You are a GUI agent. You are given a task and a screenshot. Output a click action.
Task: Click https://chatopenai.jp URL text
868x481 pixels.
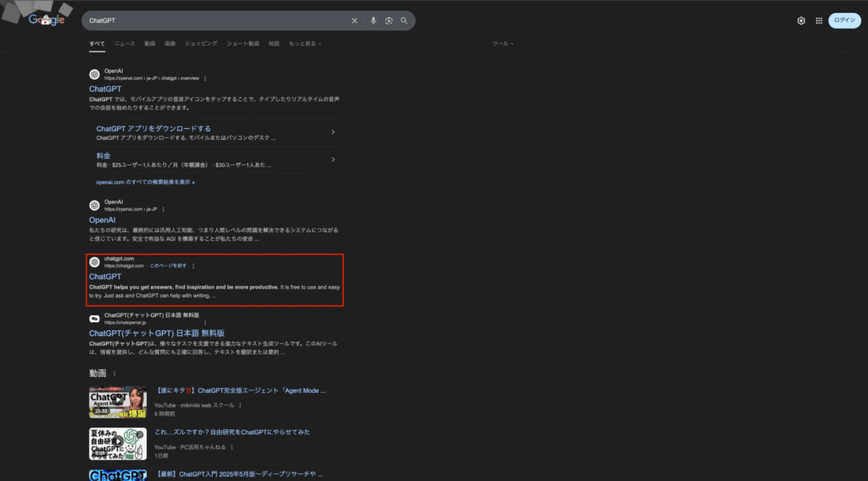click(125, 322)
